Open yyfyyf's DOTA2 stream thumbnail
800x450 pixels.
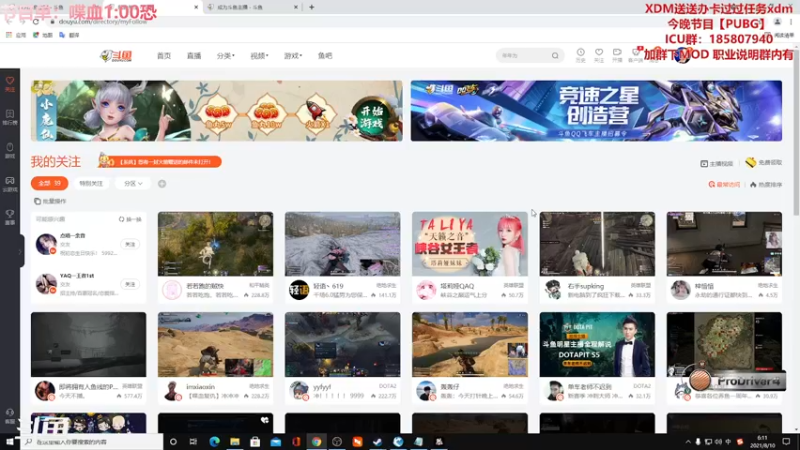pos(342,344)
